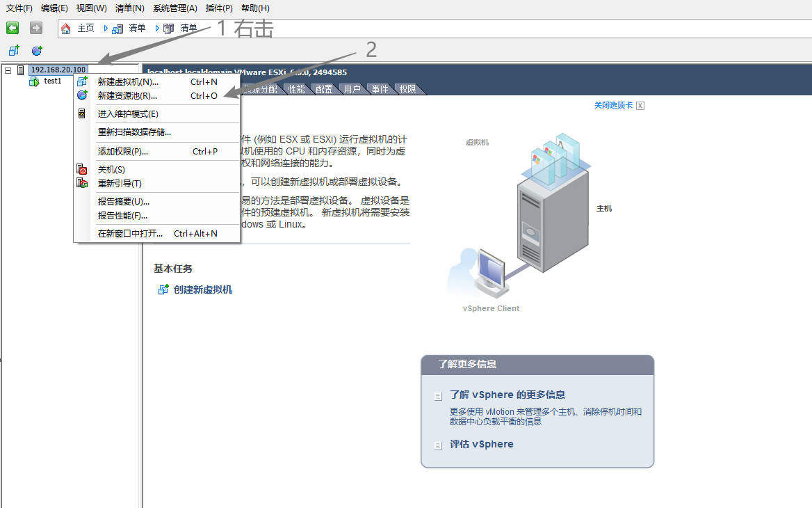
Task: Switch to the 性能 tab
Action: pyautogui.click(x=295, y=88)
